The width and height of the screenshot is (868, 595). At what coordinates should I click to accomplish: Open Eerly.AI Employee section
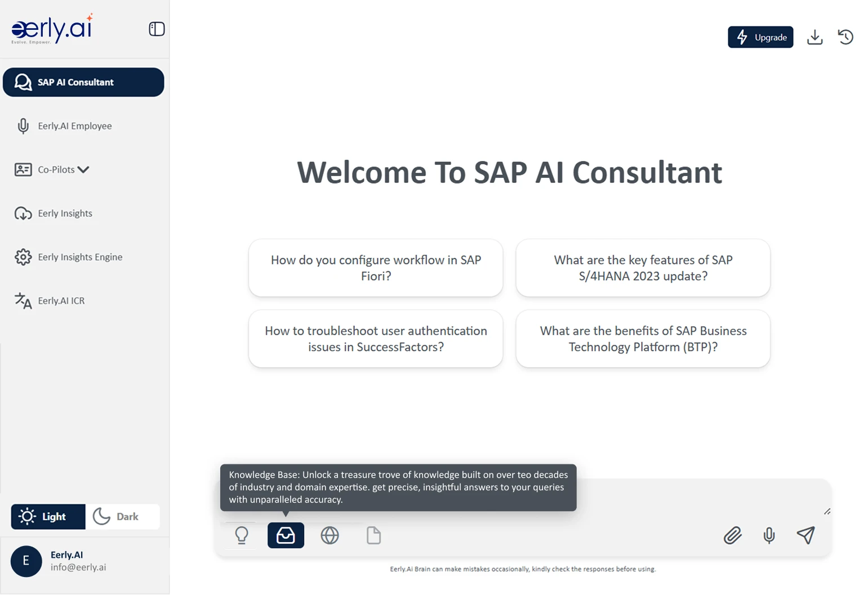[74, 126]
